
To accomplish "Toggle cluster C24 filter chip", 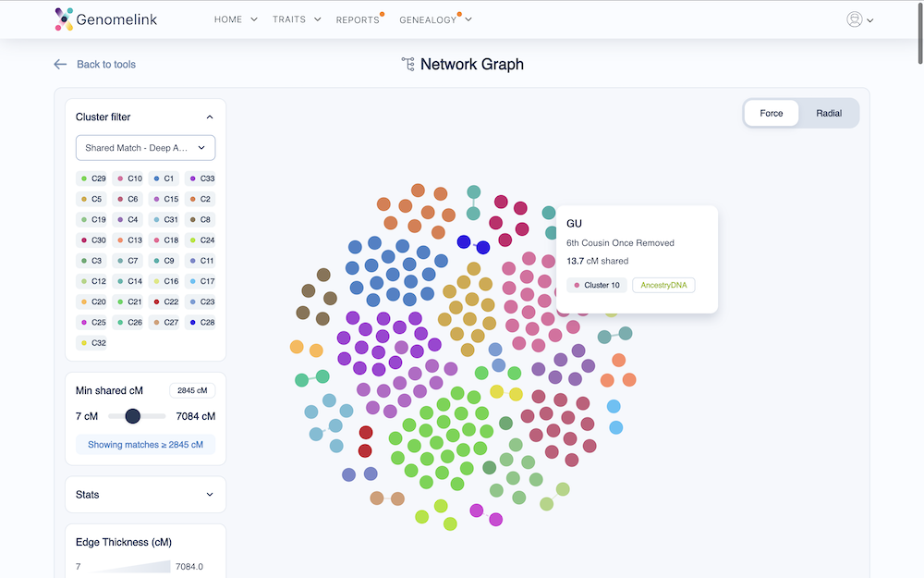I will coord(201,240).
